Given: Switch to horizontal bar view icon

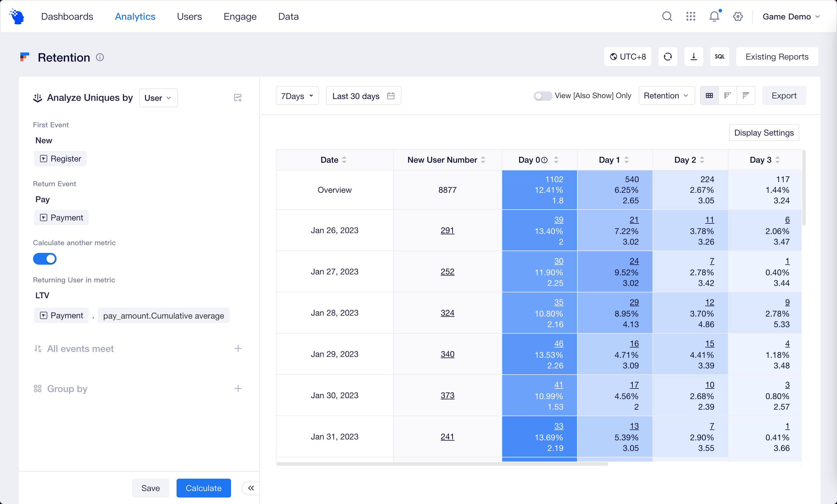Looking at the screenshot, I should (746, 95).
